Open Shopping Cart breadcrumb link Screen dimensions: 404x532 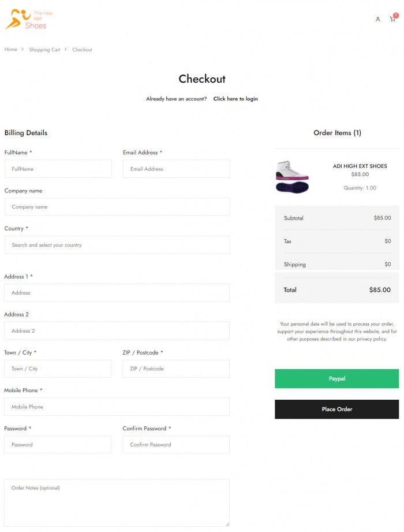44,50
